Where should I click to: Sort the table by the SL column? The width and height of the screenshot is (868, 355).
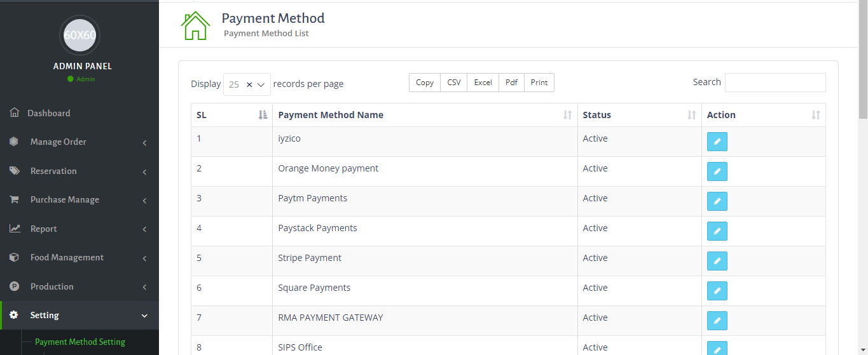pyautogui.click(x=232, y=115)
